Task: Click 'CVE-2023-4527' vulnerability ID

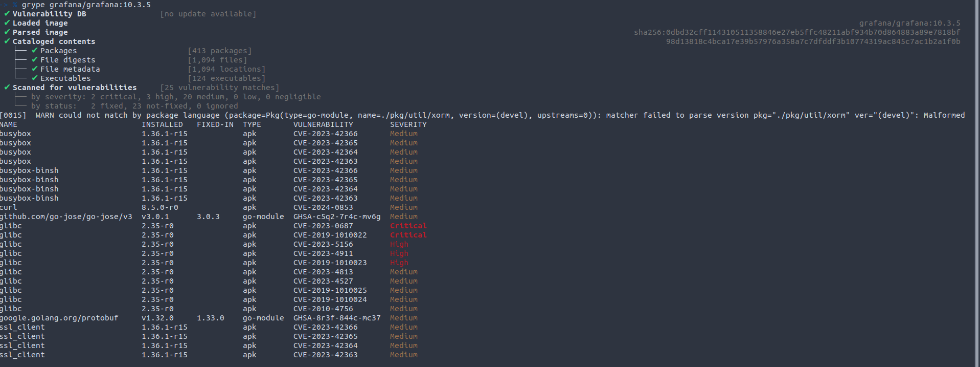Action: tap(323, 281)
